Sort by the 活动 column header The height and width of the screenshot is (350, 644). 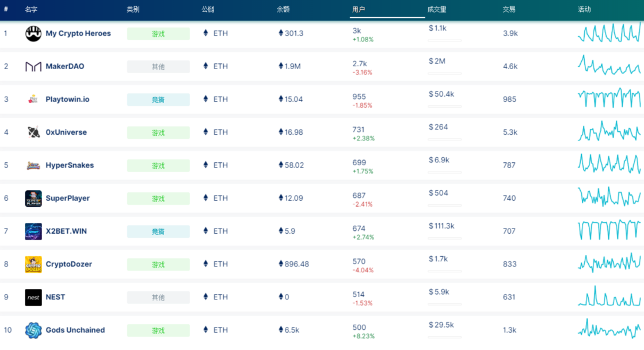tap(584, 9)
